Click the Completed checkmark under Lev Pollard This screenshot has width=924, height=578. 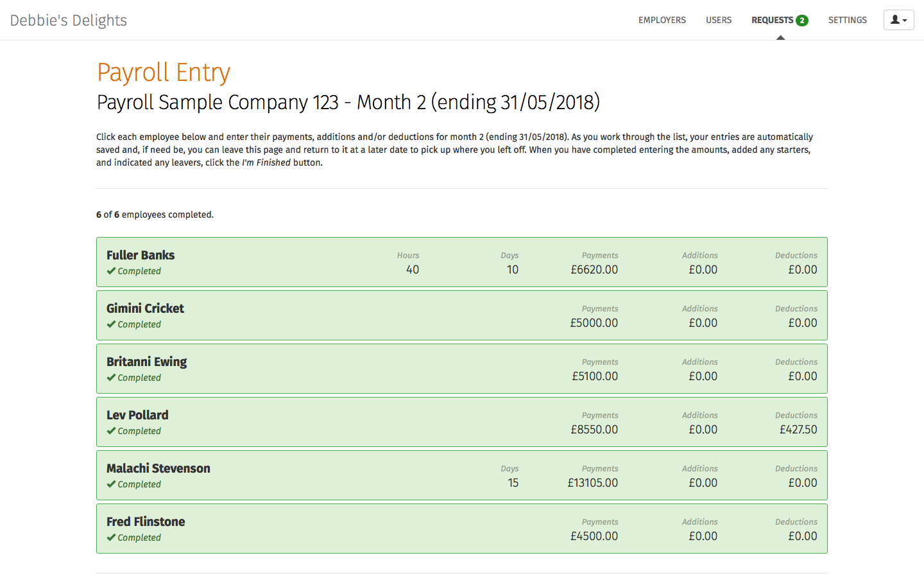tap(112, 431)
